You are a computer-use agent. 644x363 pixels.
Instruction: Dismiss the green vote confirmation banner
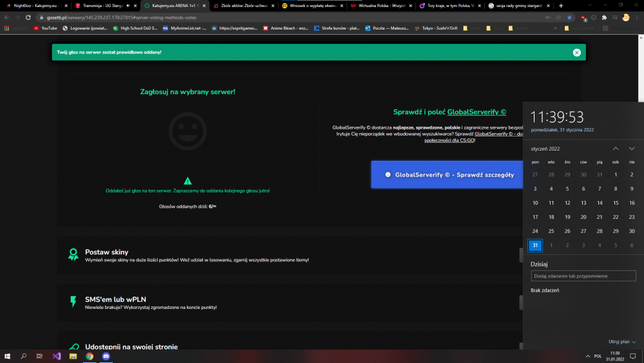pos(576,53)
